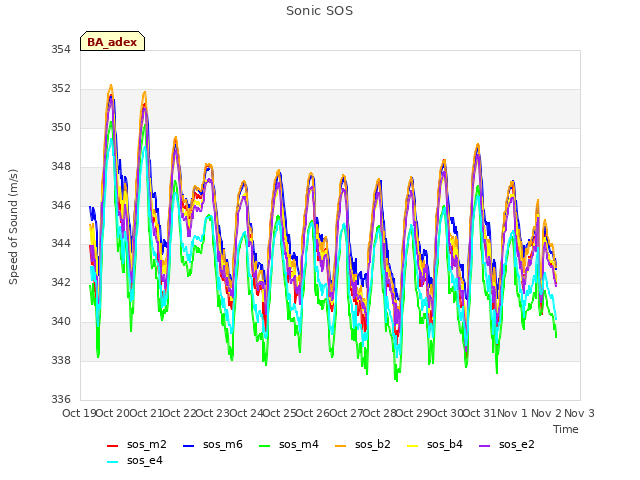640x480 pixels.
Task: Click the Oct 28 x-axis date label
Action: (x=380, y=413)
